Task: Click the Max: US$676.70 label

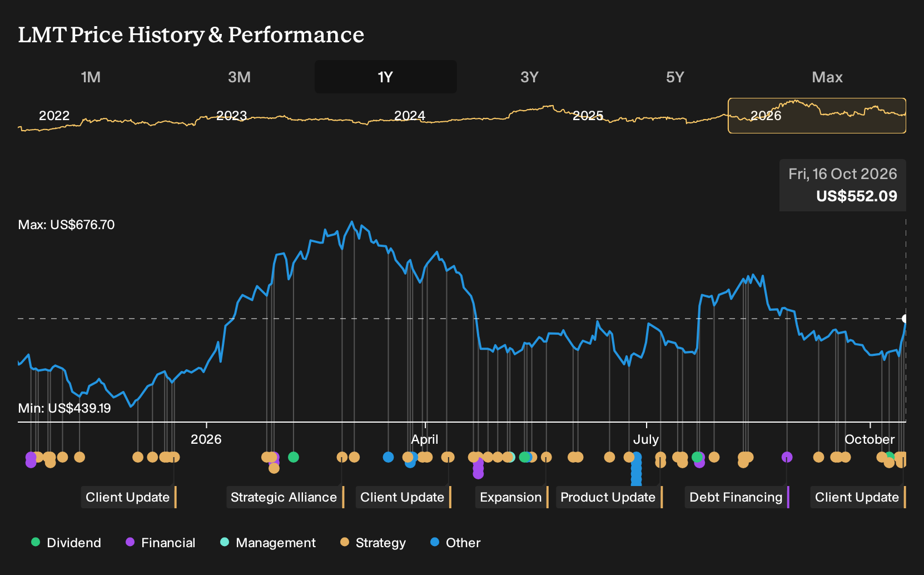Action: click(x=66, y=225)
